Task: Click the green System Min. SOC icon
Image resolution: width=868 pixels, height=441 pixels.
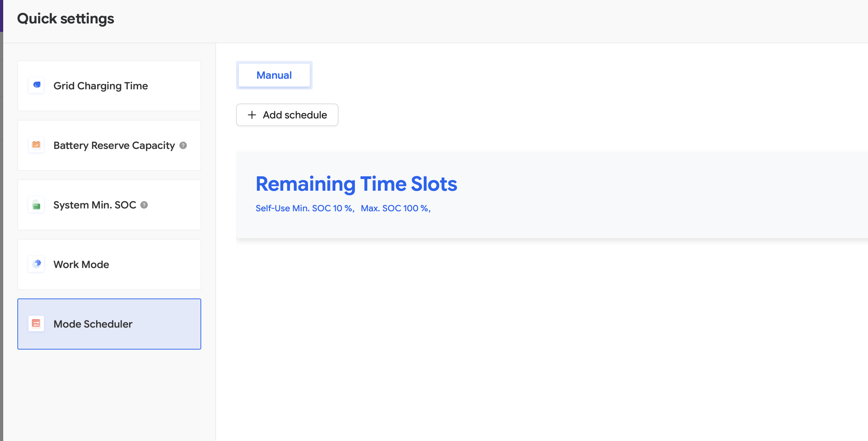Action: pyautogui.click(x=37, y=205)
